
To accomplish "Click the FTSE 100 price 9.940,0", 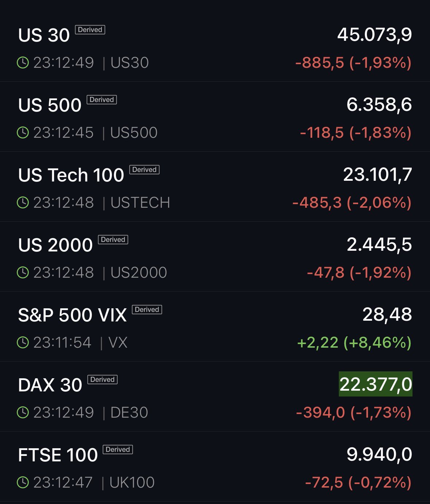I will [379, 454].
